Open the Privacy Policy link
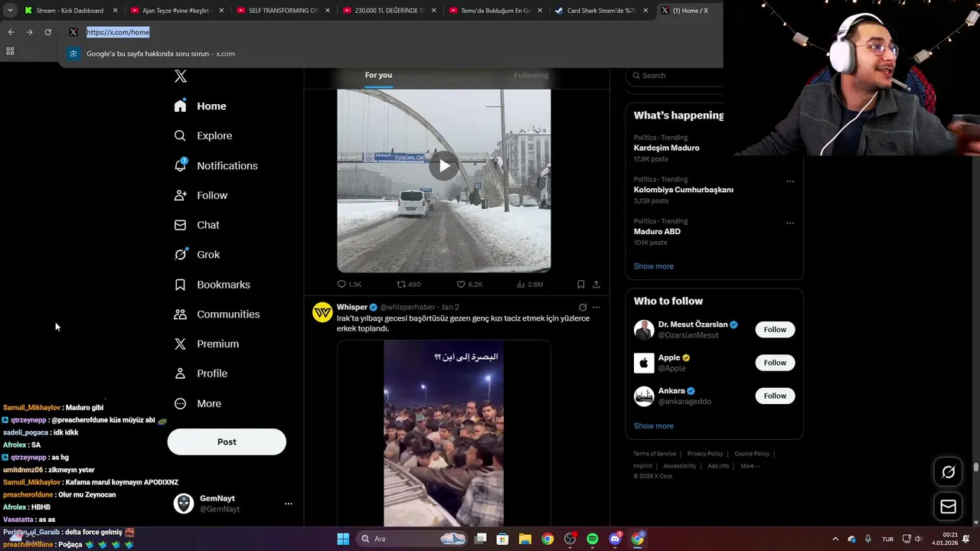The image size is (980, 551). (705, 454)
